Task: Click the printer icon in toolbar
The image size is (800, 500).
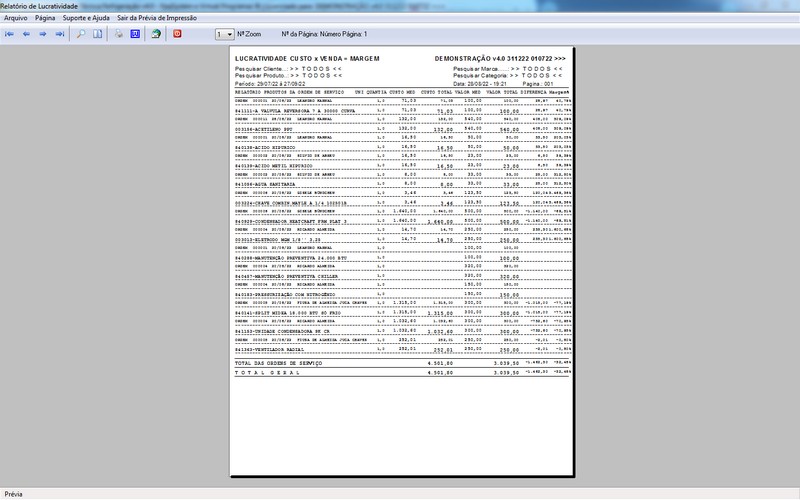Action: (119, 34)
